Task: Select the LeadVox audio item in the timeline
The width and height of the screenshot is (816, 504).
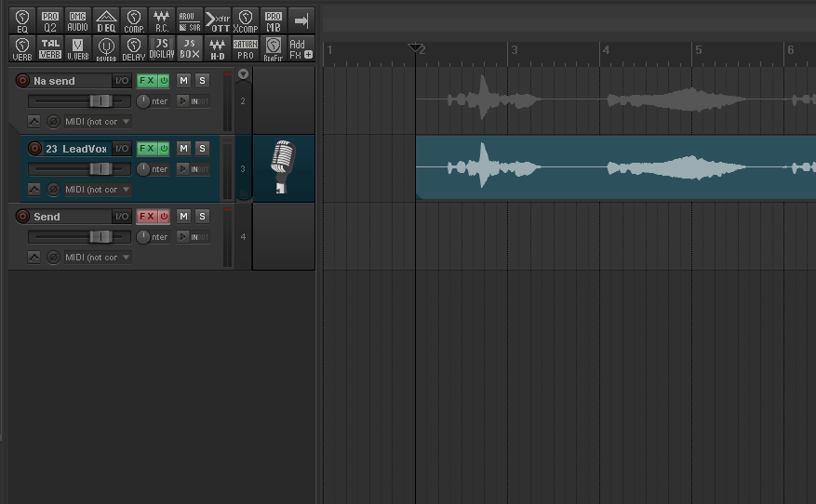Action: 616,167
